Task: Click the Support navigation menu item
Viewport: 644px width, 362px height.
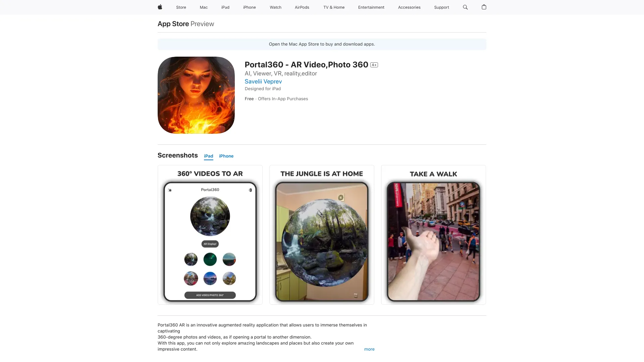Action: (x=441, y=7)
